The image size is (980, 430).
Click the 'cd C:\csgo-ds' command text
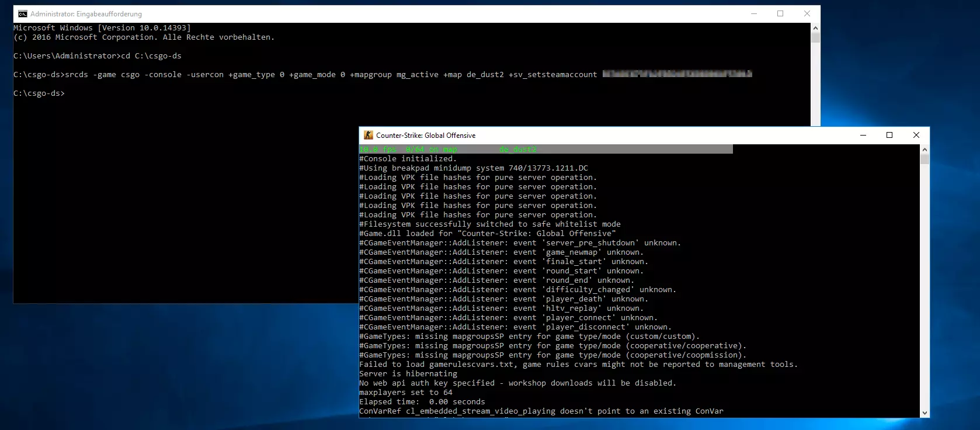coord(151,56)
